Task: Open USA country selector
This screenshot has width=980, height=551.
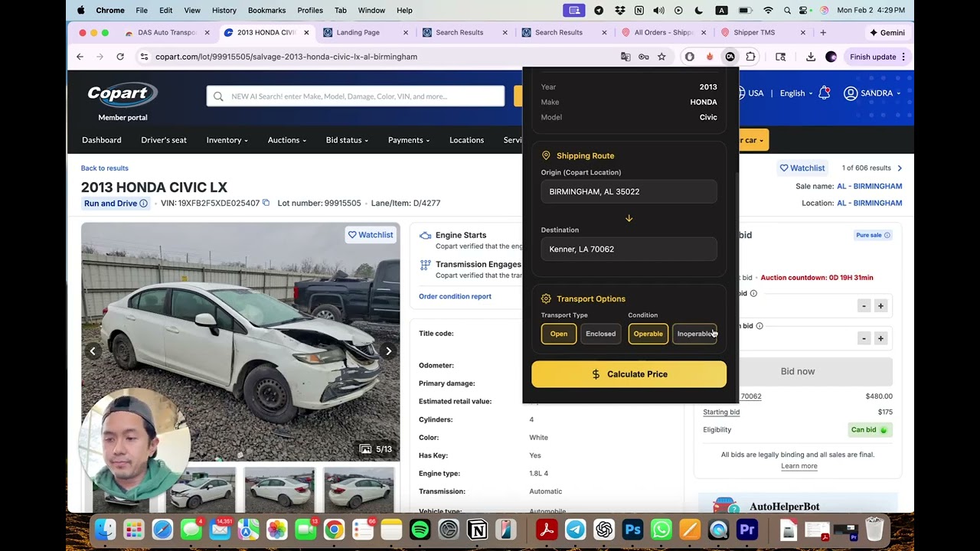Action: point(750,93)
